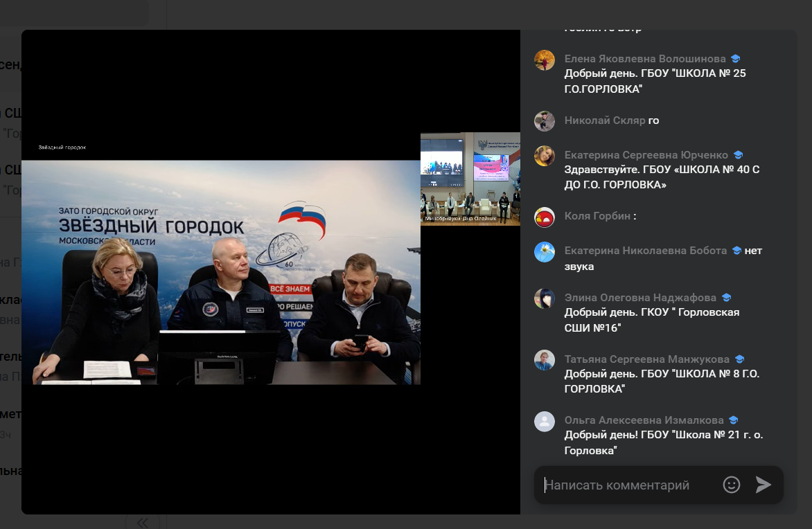Viewport: 812px width, 529px height.
Task: Open profile link Николай Скляр
Action: [x=604, y=120]
